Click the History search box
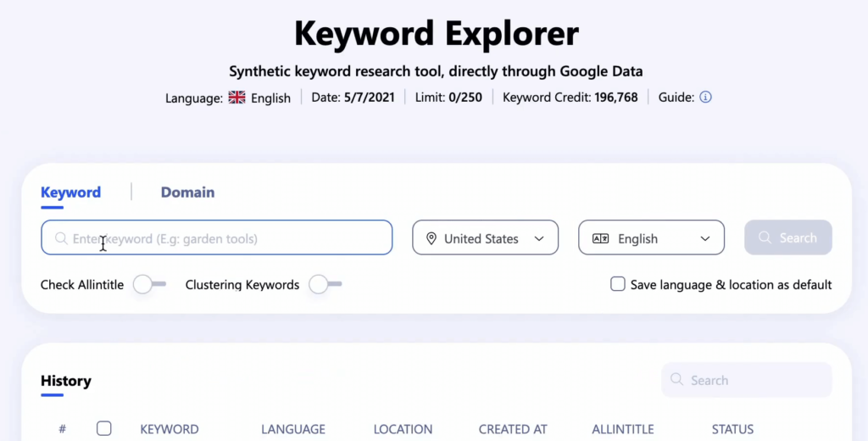 (747, 380)
